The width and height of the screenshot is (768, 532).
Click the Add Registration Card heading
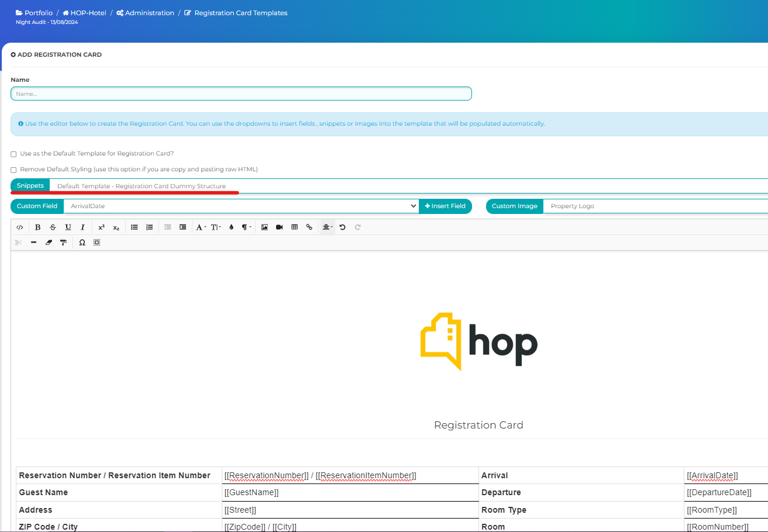pos(56,54)
